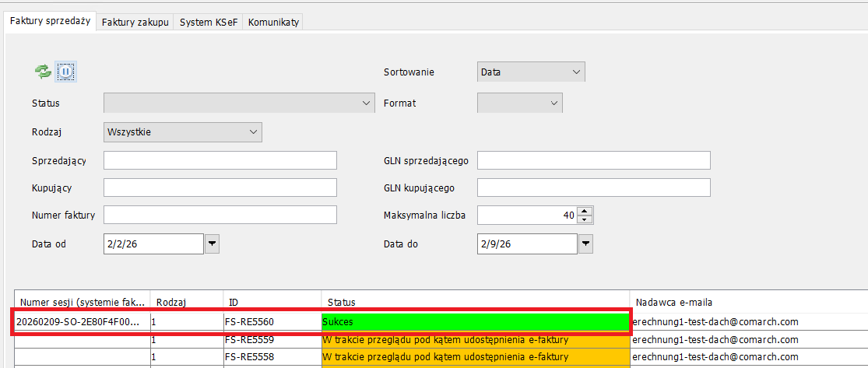The height and width of the screenshot is (368, 868).
Task: Open the Format dropdown
Action: click(520, 103)
